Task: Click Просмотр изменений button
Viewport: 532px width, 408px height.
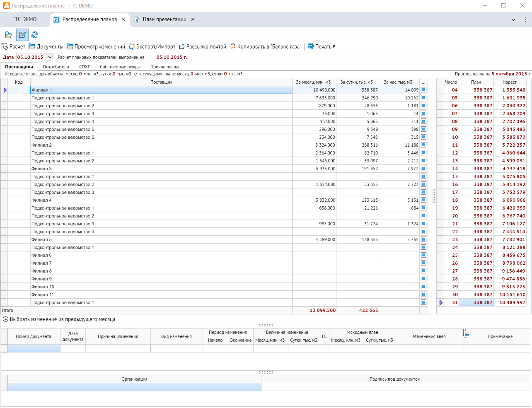Action: (x=96, y=46)
